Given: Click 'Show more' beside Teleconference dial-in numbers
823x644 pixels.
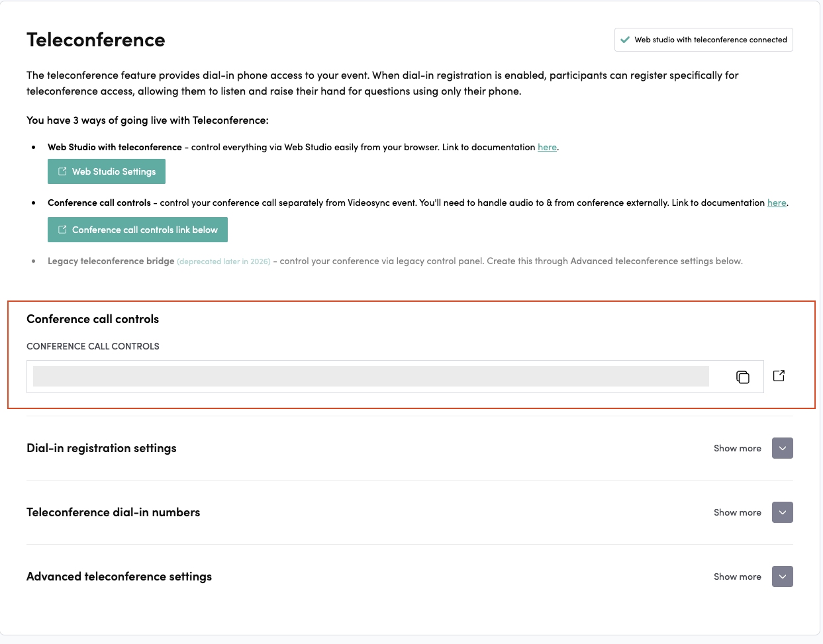Looking at the screenshot, I should [x=737, y=512].
